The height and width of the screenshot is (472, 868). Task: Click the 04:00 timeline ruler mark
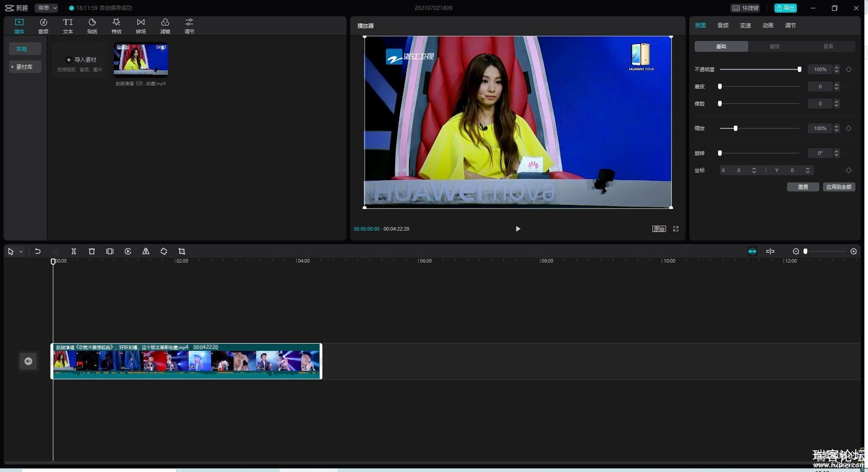(x=303, y=261)
